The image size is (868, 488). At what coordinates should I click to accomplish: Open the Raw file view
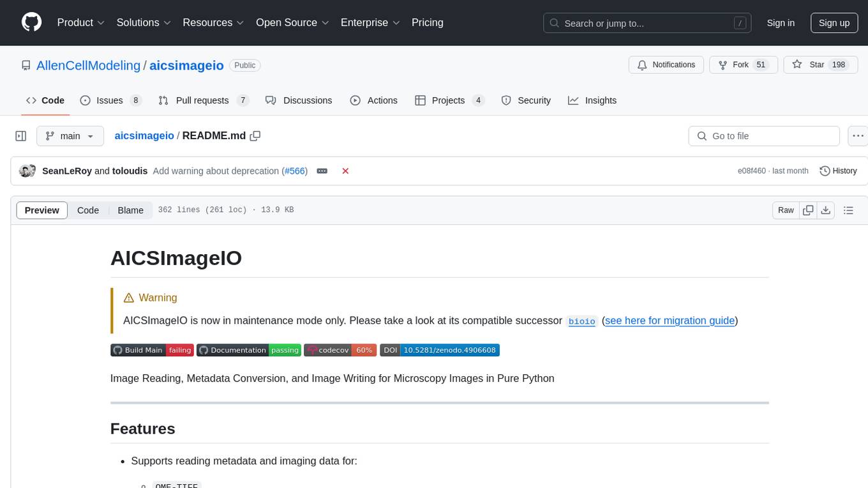(786, 210)
